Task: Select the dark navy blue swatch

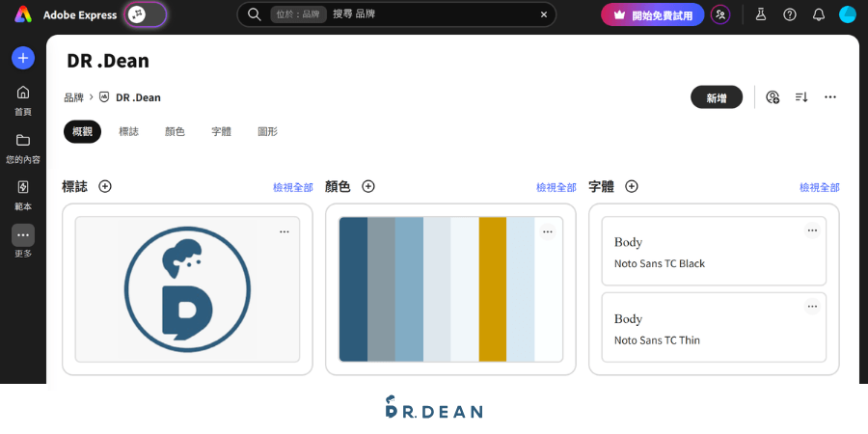Action: 353,289
